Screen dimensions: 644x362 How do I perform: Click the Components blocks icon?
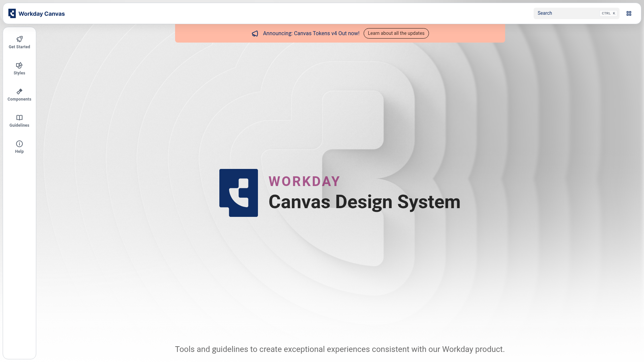click(x=19, y=92)
